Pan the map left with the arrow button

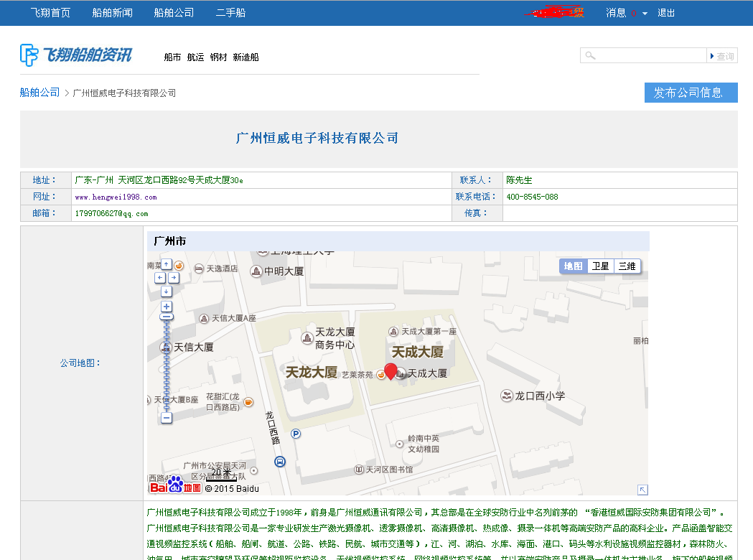[x=159, y=277]
